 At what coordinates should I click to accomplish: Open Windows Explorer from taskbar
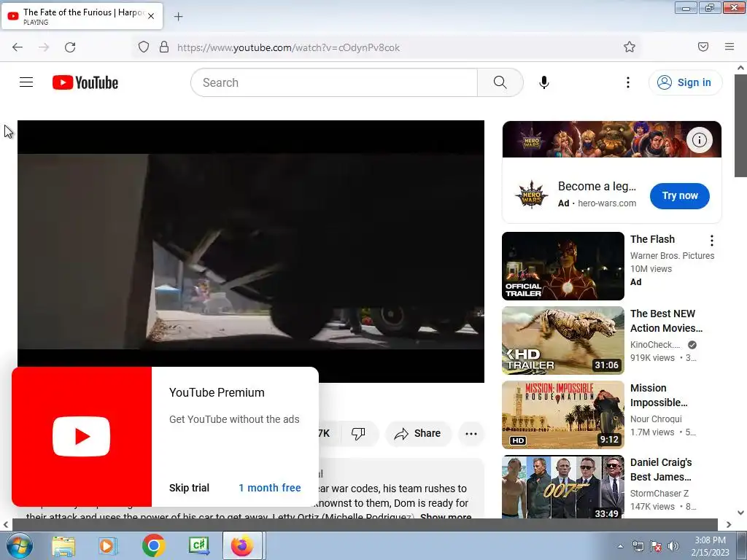(x=63, y=546)
